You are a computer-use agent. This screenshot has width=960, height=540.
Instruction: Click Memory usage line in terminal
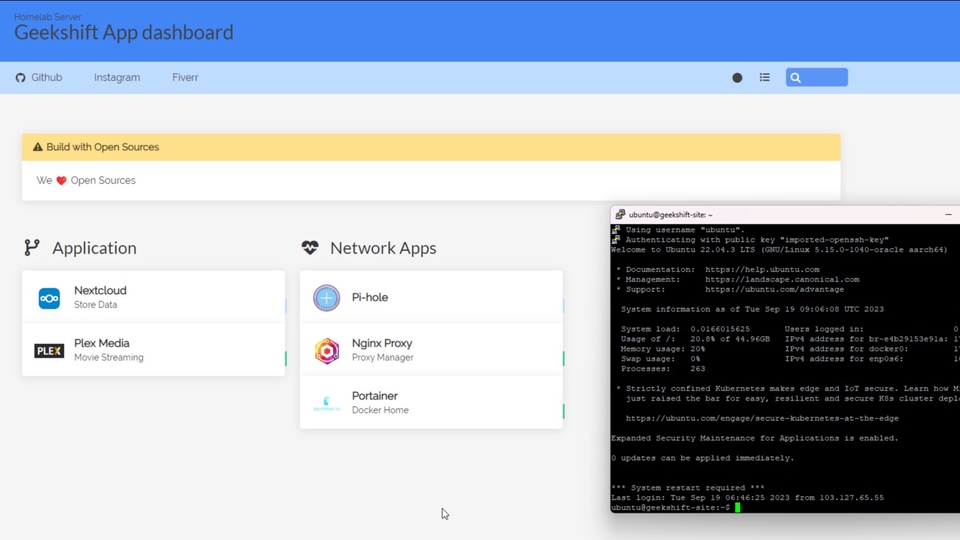click(663, 349)
